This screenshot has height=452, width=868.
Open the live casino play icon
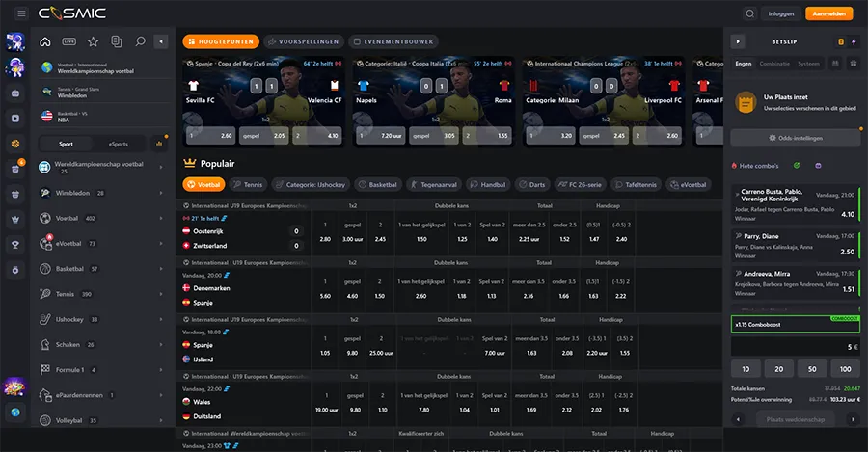click(14, 119)
